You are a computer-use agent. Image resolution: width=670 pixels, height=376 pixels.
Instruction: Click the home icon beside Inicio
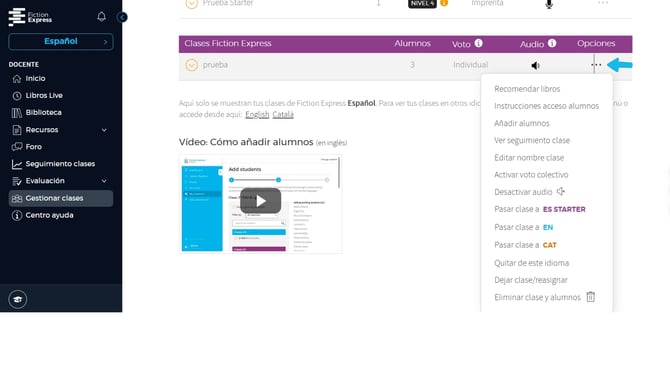coord(17,79)
